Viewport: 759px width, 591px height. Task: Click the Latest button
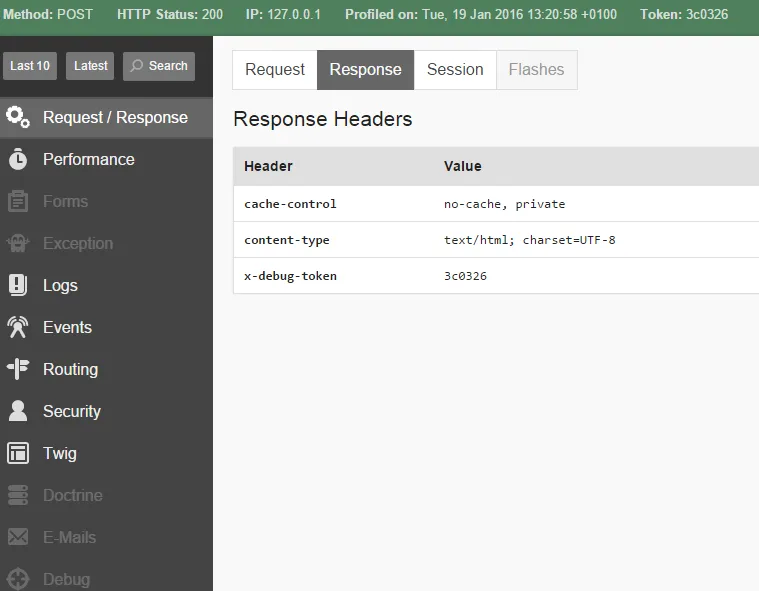pyautogui.click(x=90, y=66)
